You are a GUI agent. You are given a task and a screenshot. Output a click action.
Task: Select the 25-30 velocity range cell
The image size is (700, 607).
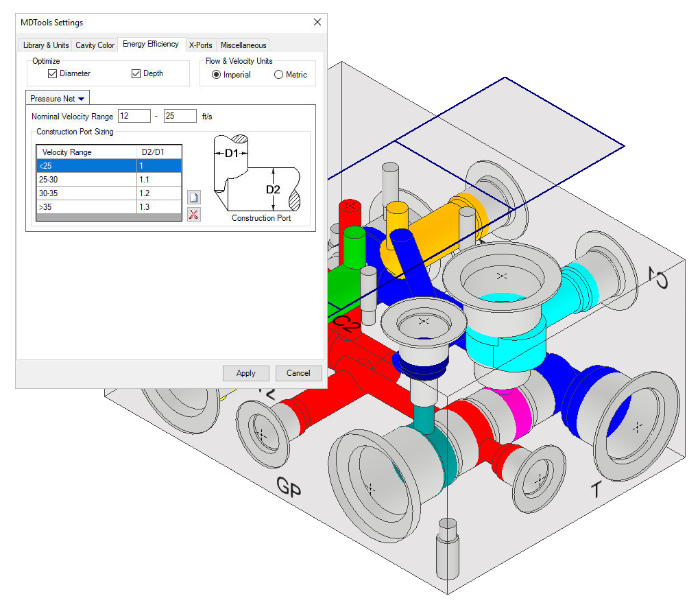click(86, 180)
